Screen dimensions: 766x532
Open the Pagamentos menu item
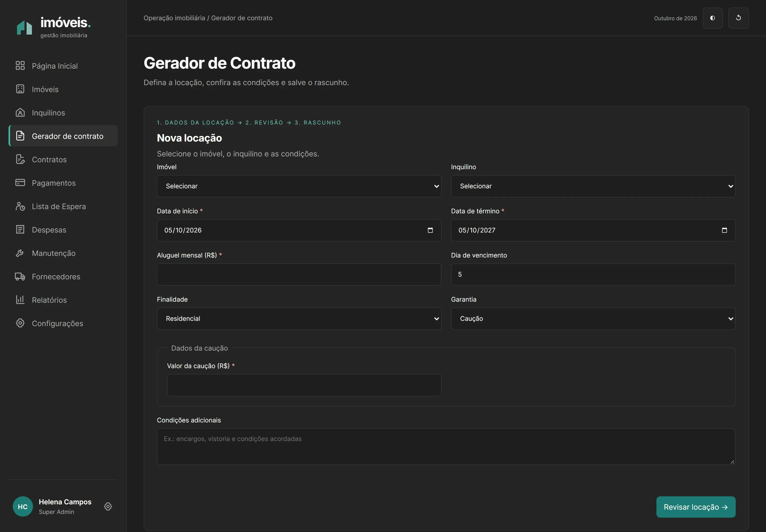click(63, 183)
